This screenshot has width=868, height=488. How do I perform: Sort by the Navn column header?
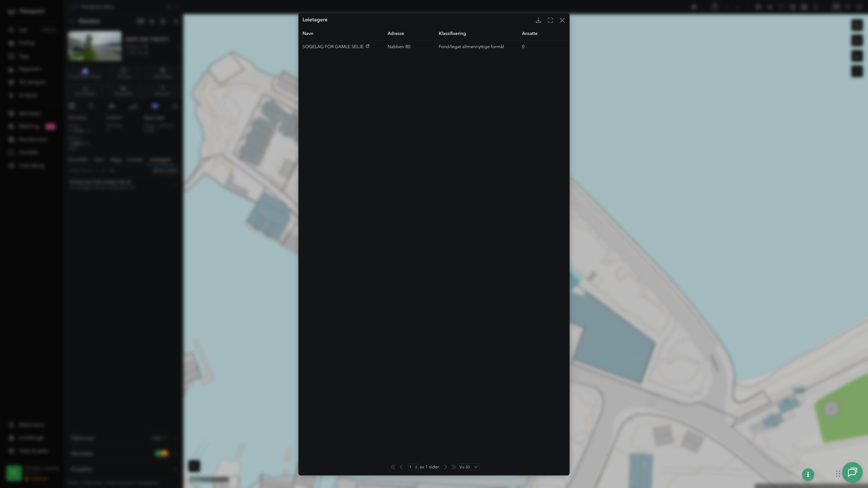(308, 34)
